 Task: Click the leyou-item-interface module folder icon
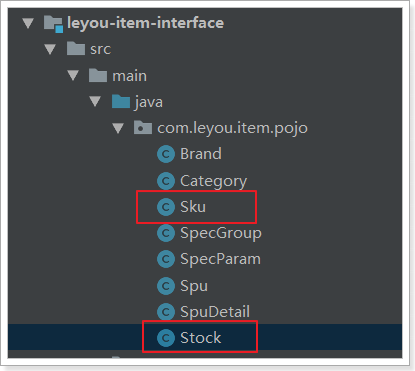point(53,24)
